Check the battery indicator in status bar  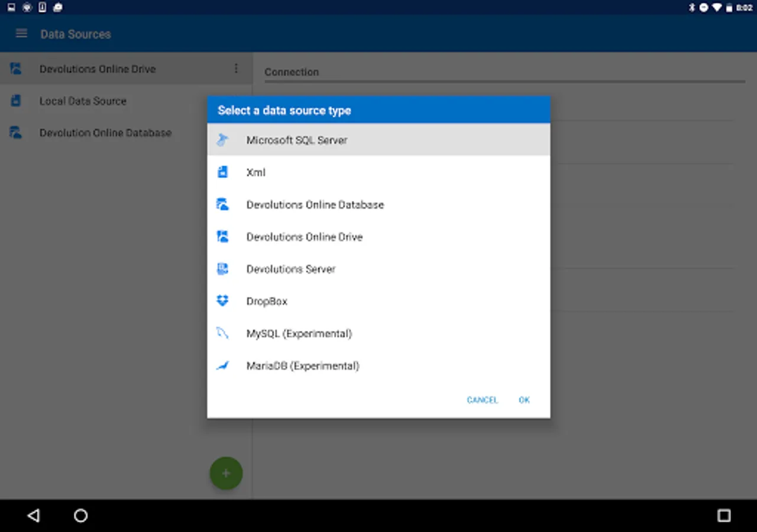pyautogui.click(x=729, y=8)
